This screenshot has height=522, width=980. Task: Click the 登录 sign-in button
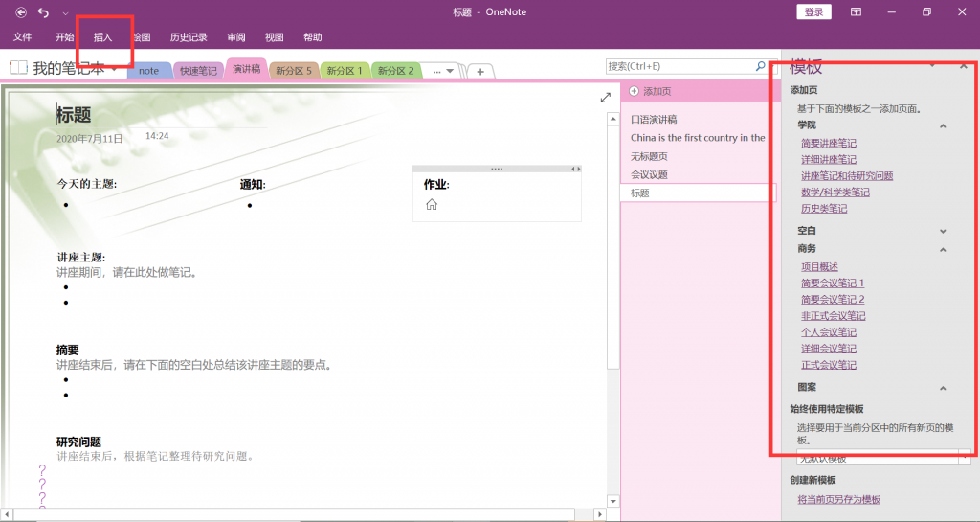813,11
